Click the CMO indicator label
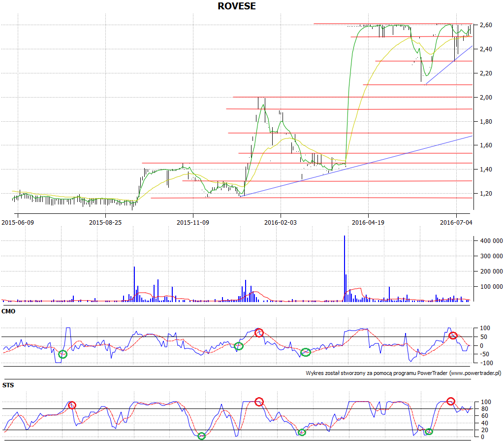This screenshot has width=504, height=441. pyautogui.click(x=8, y=311)
